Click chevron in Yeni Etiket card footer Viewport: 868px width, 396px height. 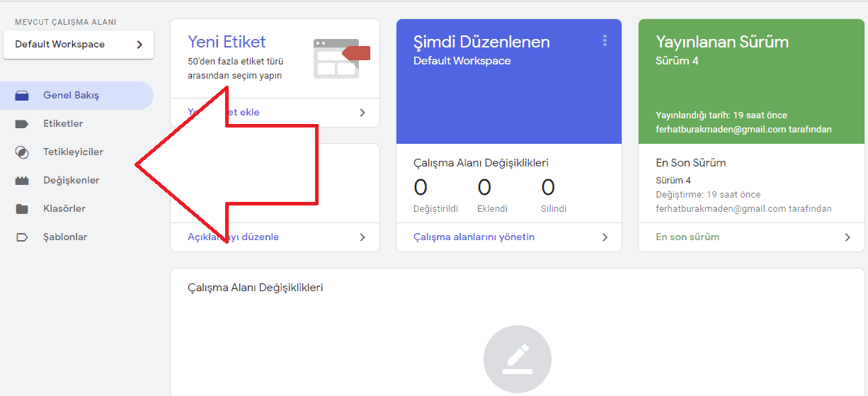point(362,113)
